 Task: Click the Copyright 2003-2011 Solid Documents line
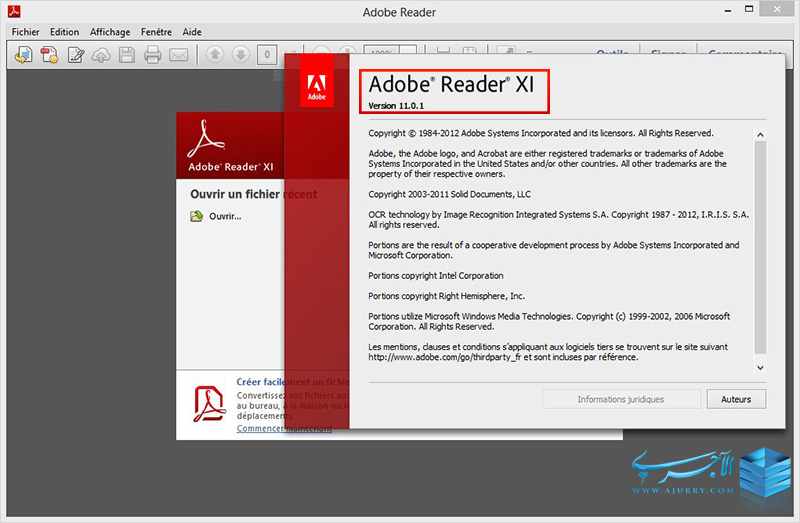pyautogui.click(x=449, y=194)
